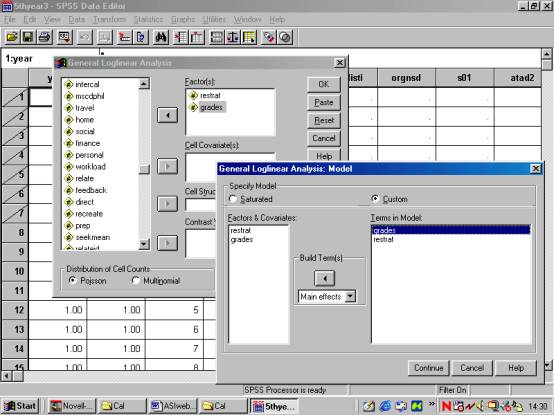Viewport: 554px width, 415px height.
Task: Click the Save File toolbar icon
Action: (x=28, y=37)
